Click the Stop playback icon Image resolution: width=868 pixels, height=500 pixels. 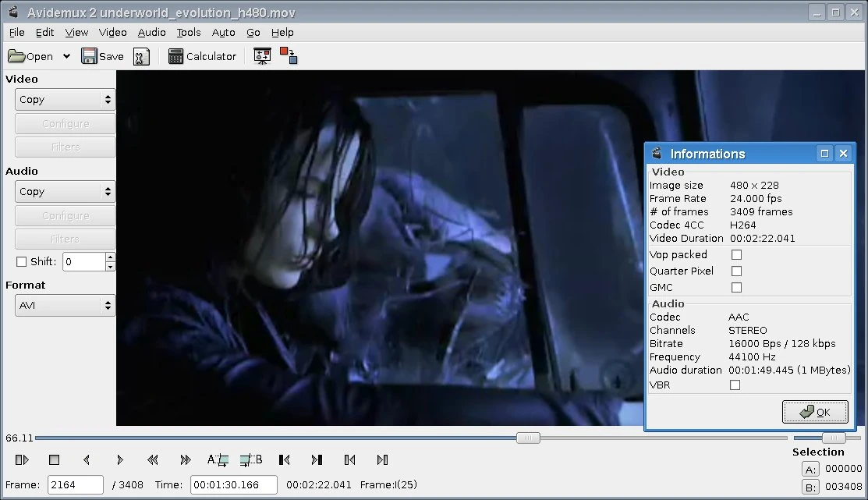click(54, 459)
